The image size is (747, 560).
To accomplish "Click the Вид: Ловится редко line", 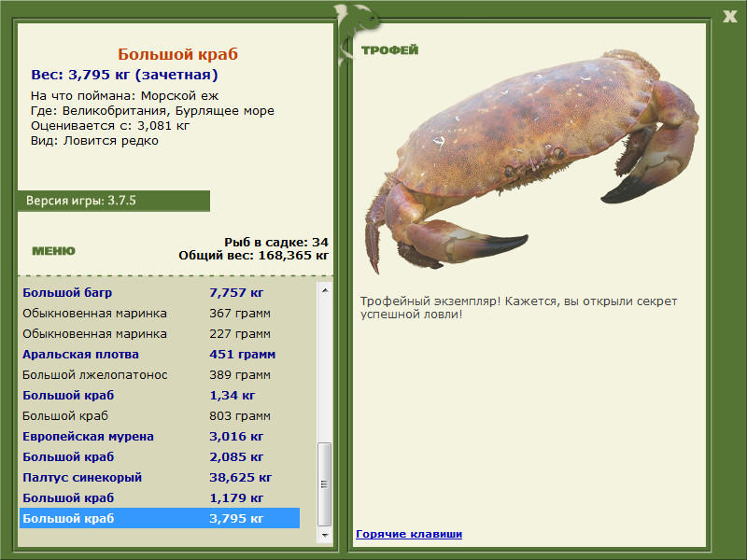I will [94, 141].
